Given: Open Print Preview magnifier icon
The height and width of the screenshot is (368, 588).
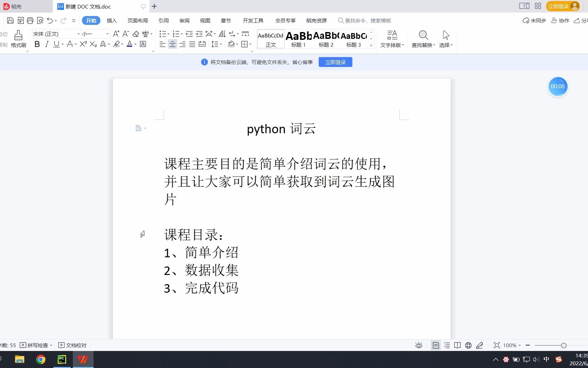Looking at the screenshot, I should [40, 20].
